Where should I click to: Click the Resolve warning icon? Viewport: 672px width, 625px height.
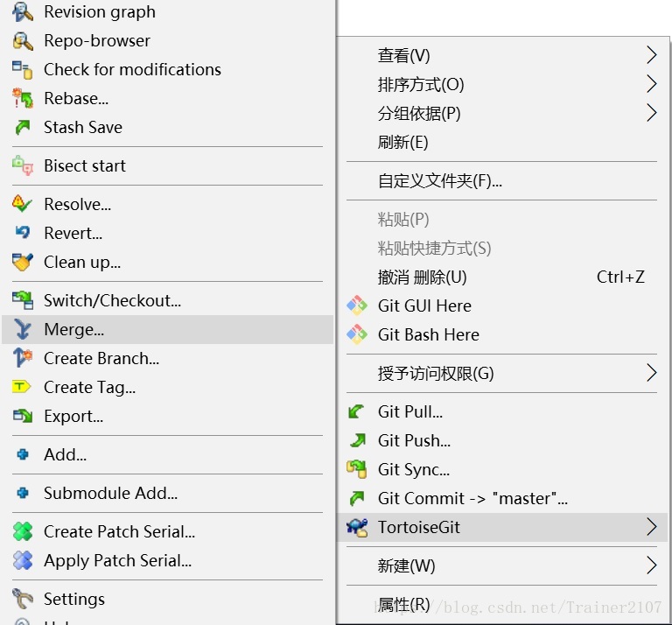click(22, 204)
